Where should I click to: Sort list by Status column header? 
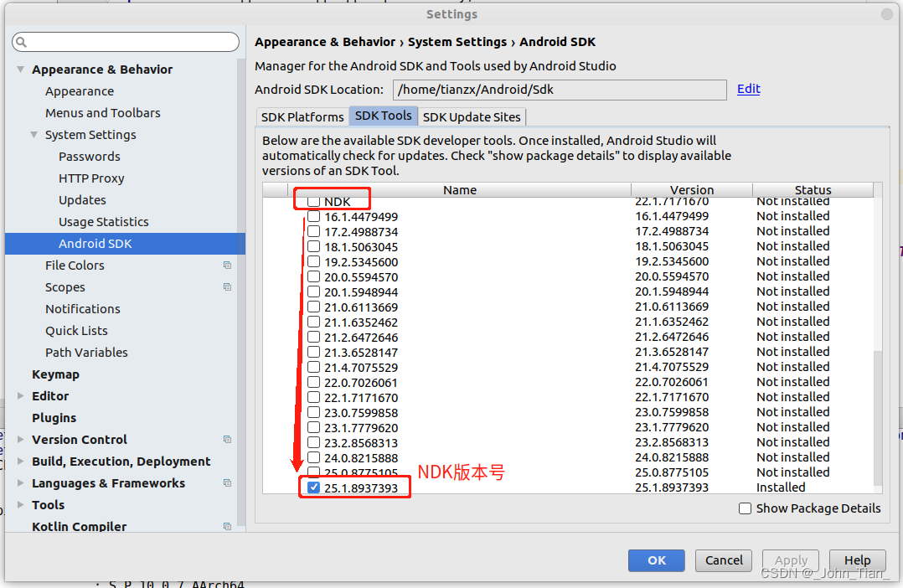coord(813,190)
